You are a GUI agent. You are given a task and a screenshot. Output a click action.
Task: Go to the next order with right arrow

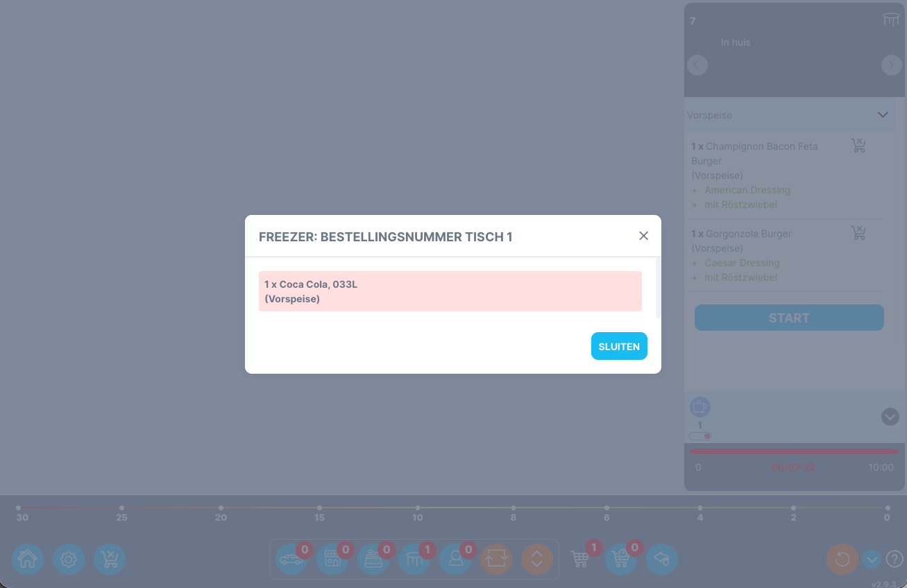tap(891, 65)
